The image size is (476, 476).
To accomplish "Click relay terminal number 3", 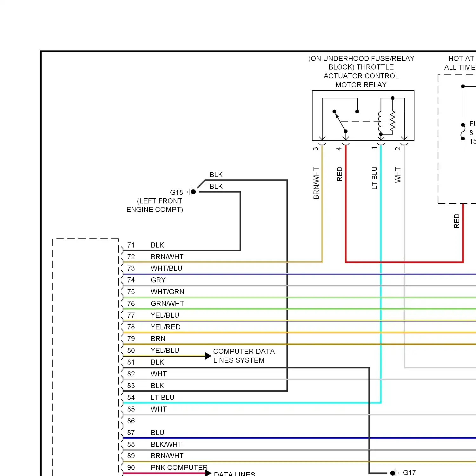I will pos(315,149).
